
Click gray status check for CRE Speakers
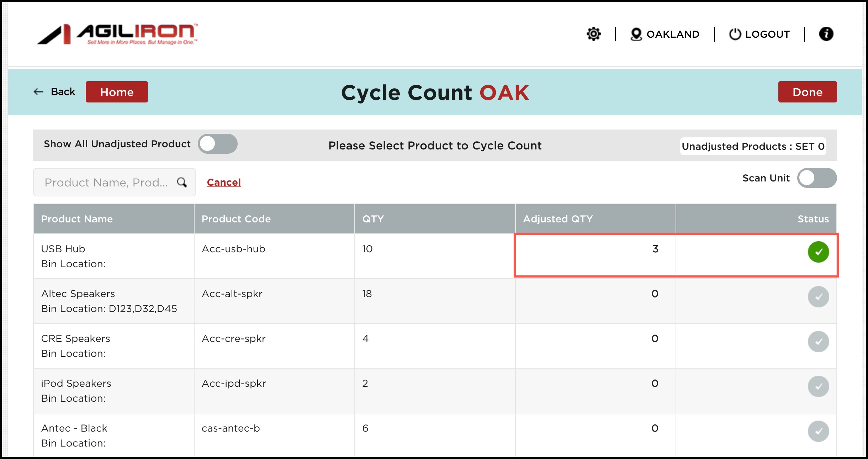tap(818, 342)
